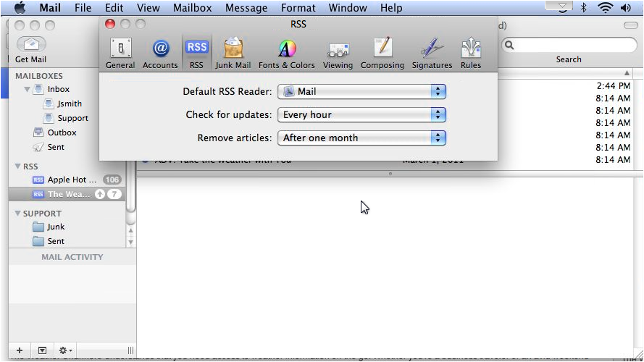This screenshot has height=362, width=644.
Task: Collapse the RSS section in sidebar
Action: click(18, 167)
